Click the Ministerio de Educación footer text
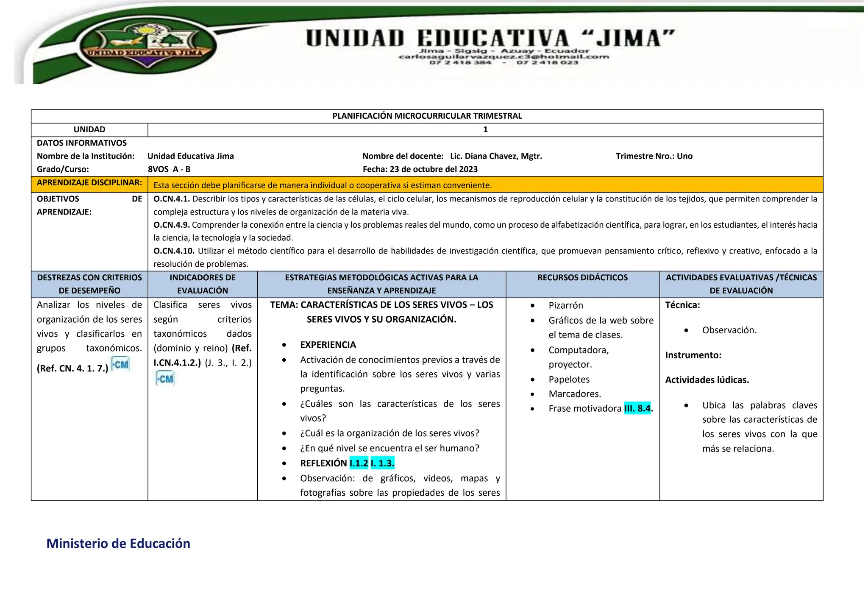This screenshot has height=614, width=868. pos(118,543)
